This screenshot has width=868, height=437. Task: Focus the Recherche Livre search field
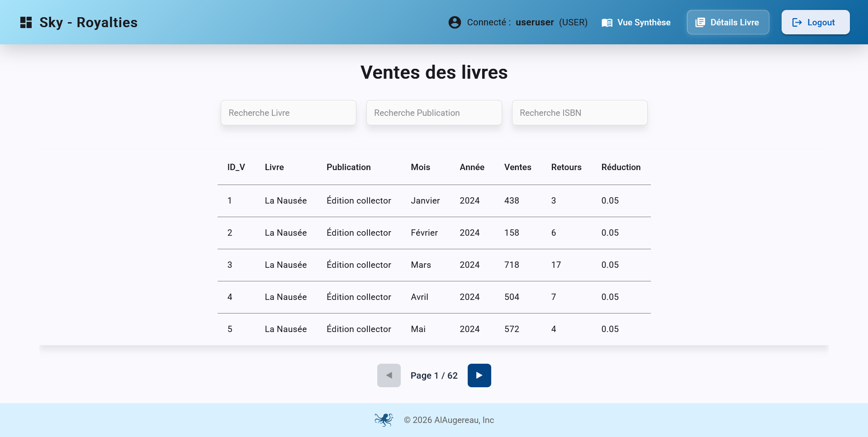pyautogui.click(x=289, y=113)
